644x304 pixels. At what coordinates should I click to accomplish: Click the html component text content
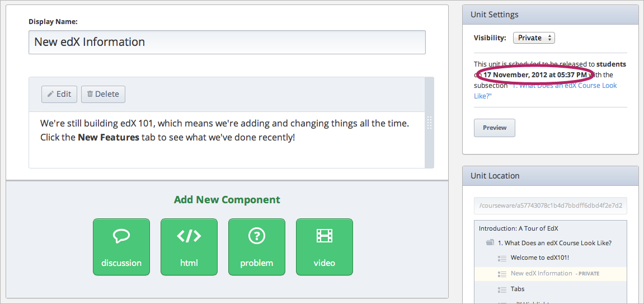(x=224, y=130)
